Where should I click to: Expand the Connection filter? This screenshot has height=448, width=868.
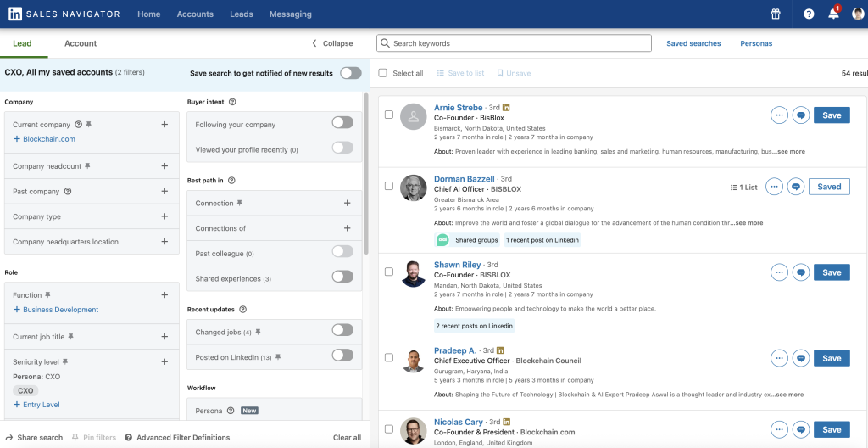pyautogui.click(x=347, y=204)
